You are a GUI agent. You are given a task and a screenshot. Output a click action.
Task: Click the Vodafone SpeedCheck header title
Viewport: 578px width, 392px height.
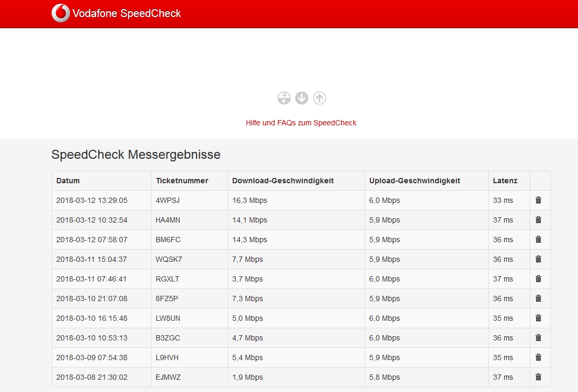click(126, 14)
